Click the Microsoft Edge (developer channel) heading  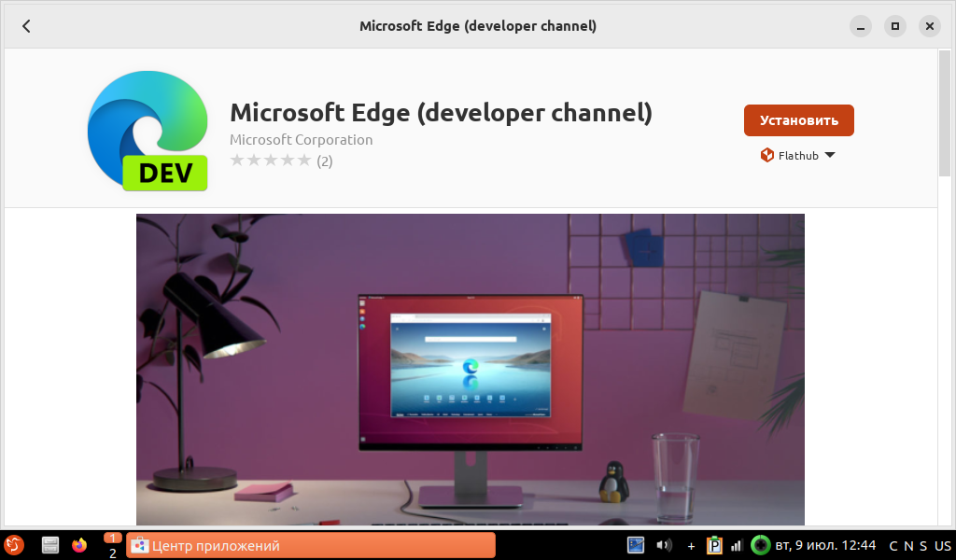(x=441, y=113)
